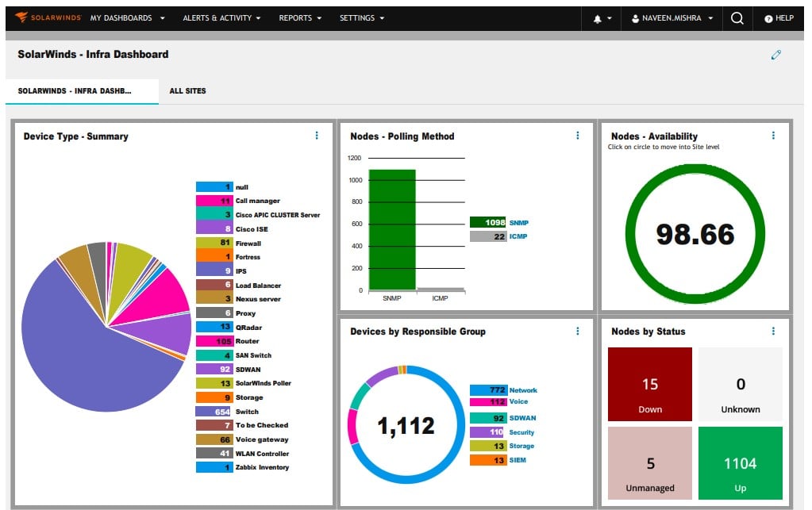Click the pencil edit dashboard icon
The height and width of the screenshot is (510, 812).
775,55
